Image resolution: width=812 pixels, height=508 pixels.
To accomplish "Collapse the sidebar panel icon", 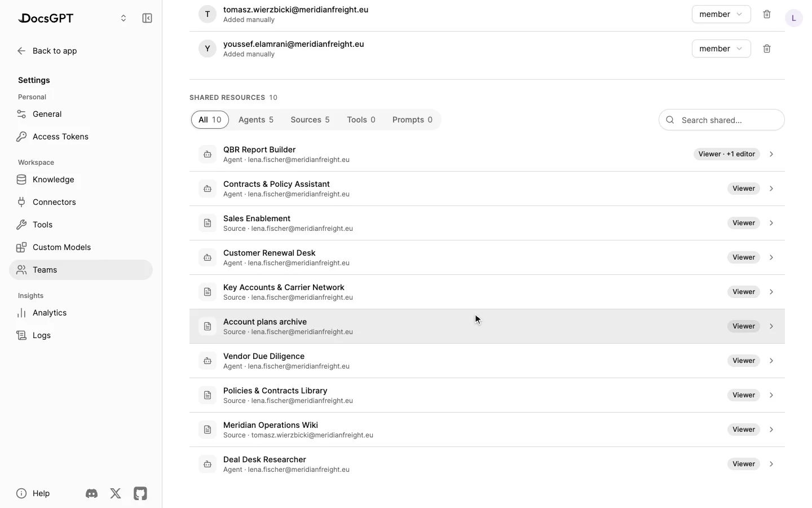I will coord(147,18).
